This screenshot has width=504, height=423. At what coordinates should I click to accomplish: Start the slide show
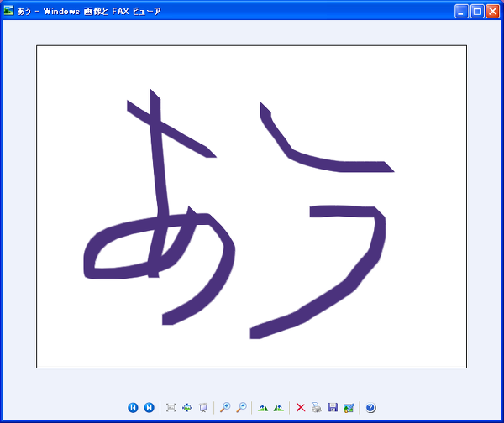pyautogui.click(x=203, y=408)
